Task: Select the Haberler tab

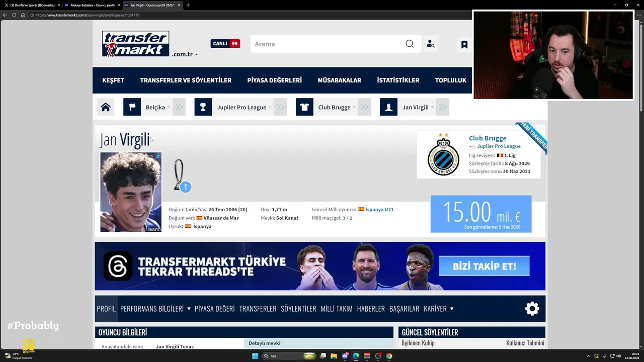Action: pyautogui.click(x=371, y=309)
